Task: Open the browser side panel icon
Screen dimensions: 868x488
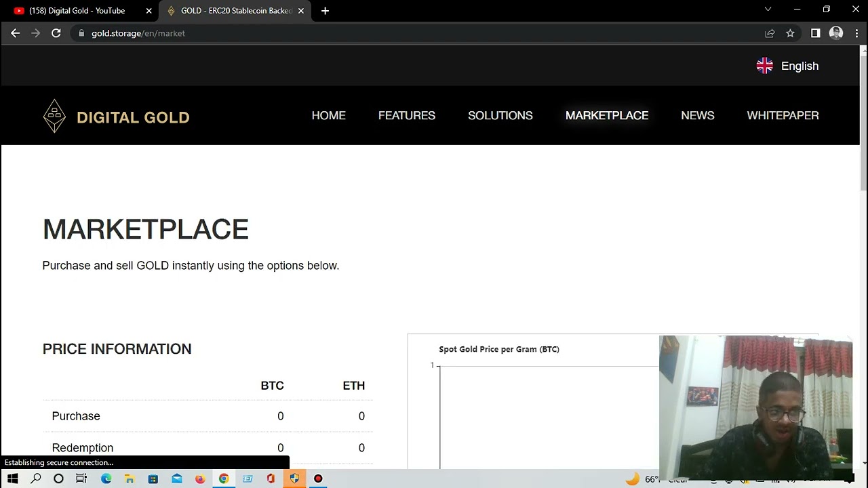Action: [815, 33]
